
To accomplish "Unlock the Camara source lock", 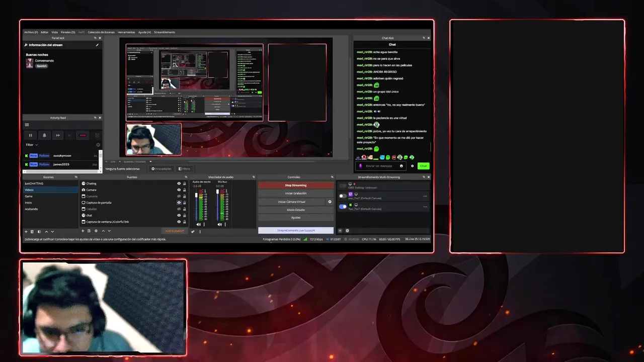I will [x=185, y=190].
